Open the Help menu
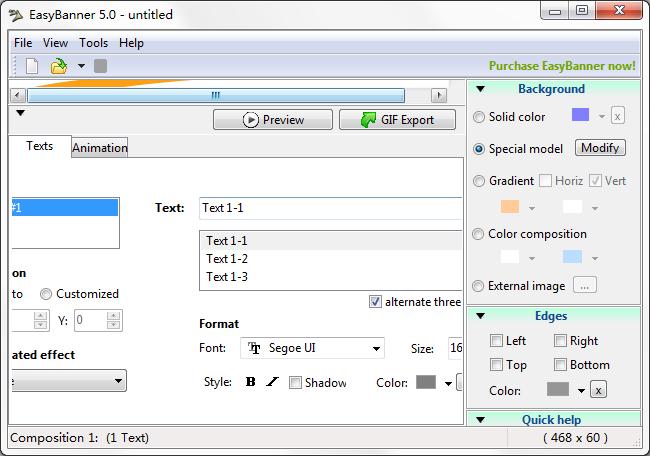 [131, 43]
